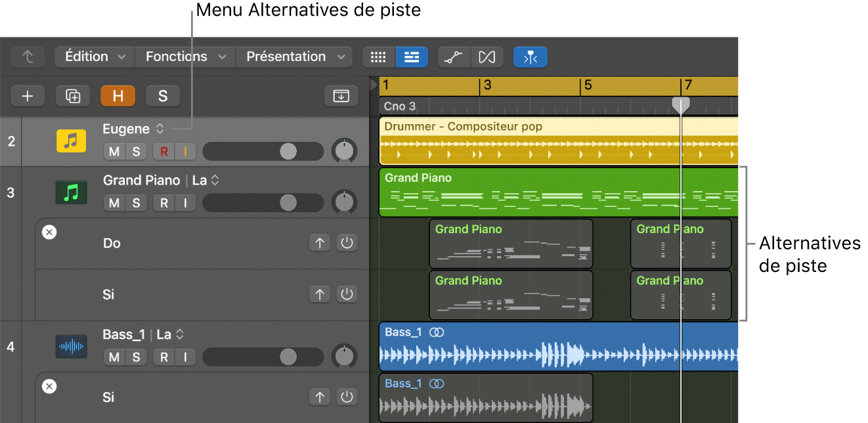Viewport: 868px width, 423px height.
Task: Click the Eugene drummer track icon
Action: (71, 141)
